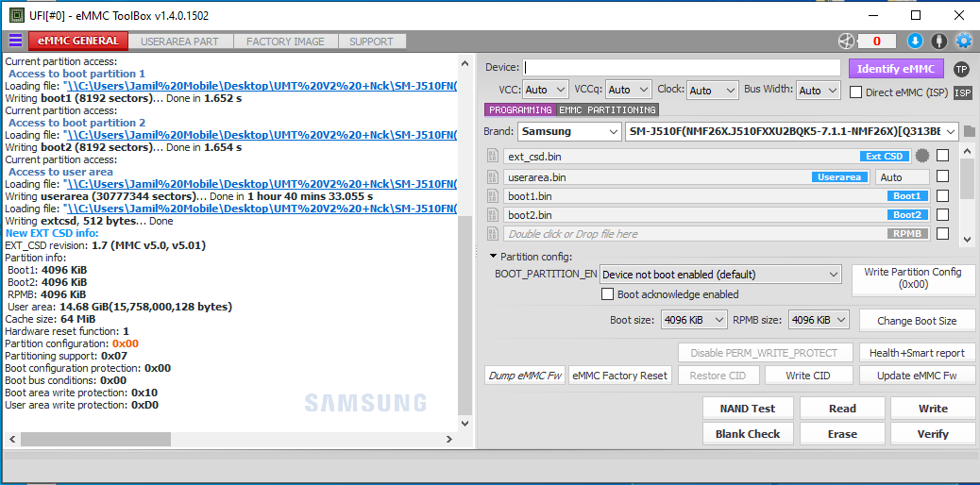
Task: Open the RPMB size dropdown
Action: coord(819,319)
